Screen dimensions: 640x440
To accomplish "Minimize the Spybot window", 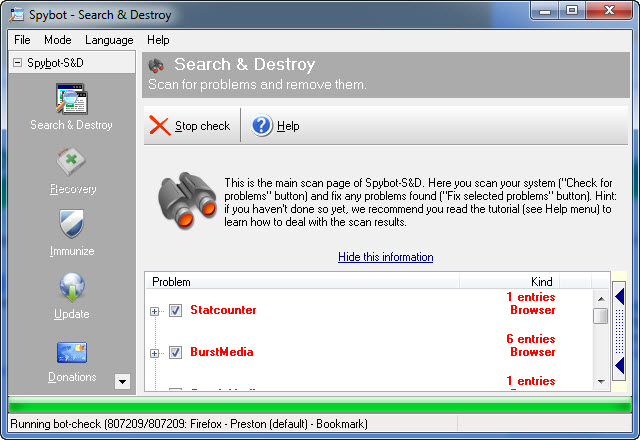I will pyautogui.click(x=545, y=11).
